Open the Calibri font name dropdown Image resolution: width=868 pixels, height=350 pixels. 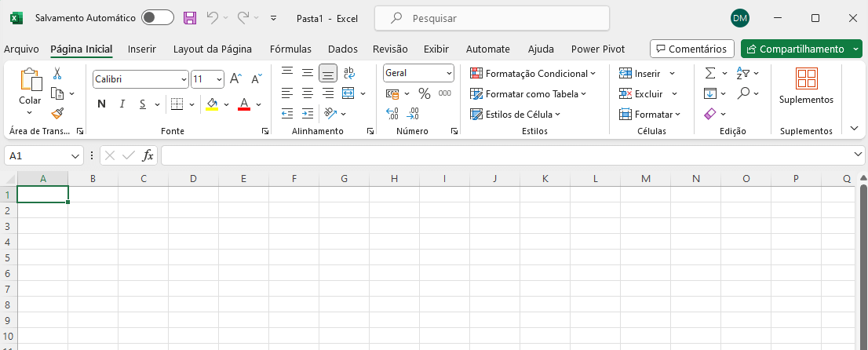click(184, 80)
